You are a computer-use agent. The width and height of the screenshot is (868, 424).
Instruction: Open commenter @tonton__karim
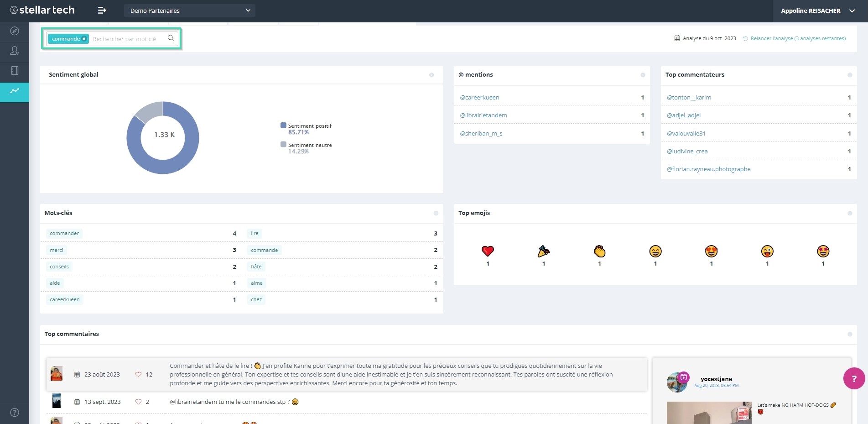689,97
